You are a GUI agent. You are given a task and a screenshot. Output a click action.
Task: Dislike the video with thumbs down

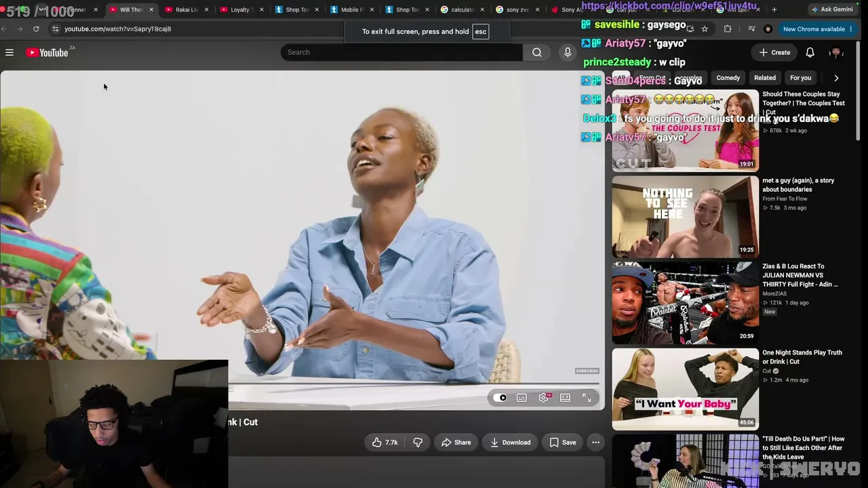(x=418, y=443)
